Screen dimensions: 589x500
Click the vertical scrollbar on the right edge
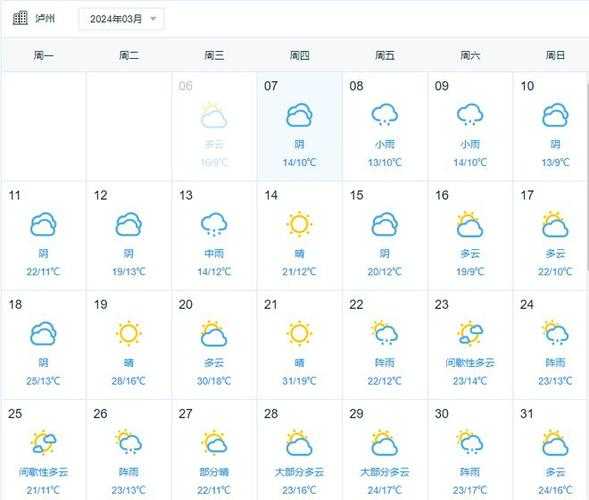587,177
